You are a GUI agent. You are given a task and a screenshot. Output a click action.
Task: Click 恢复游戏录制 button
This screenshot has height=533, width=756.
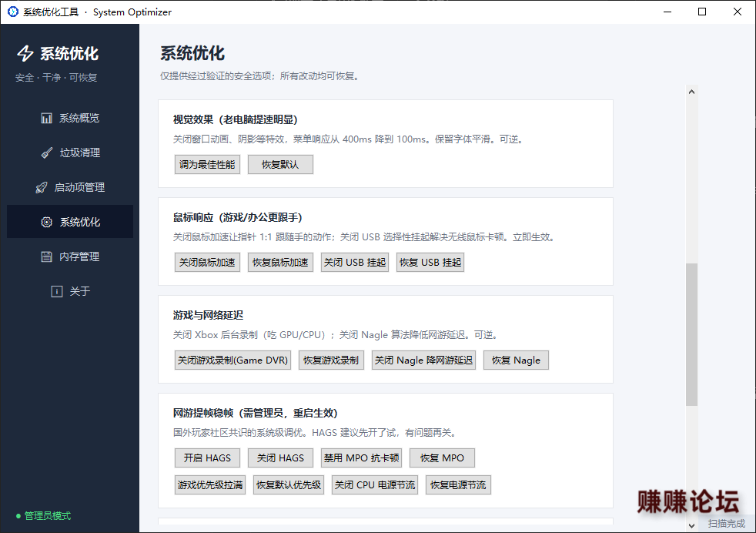331,360
